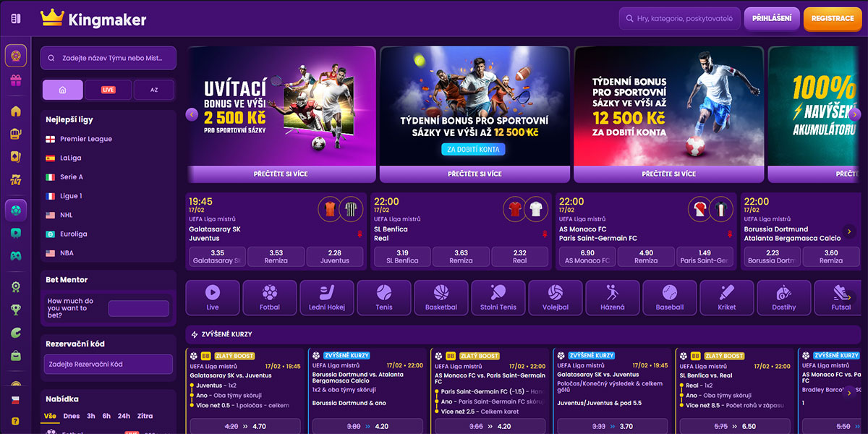This screenshot has width=868, height=434.
Task: Switch to the A-Z tab
Action: (153, 90)
